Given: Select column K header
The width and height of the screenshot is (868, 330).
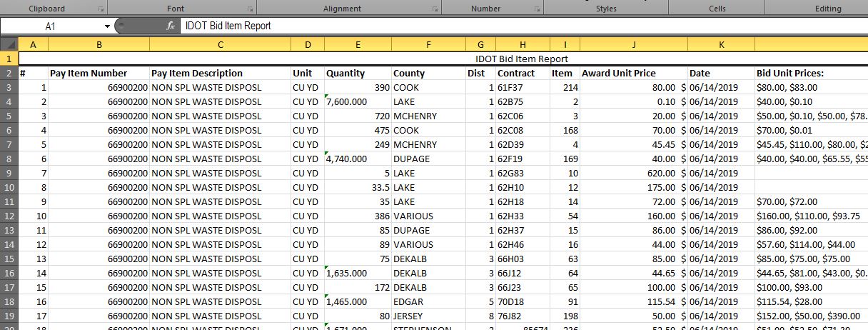Looking at the screenshot, I should (721, 44).
